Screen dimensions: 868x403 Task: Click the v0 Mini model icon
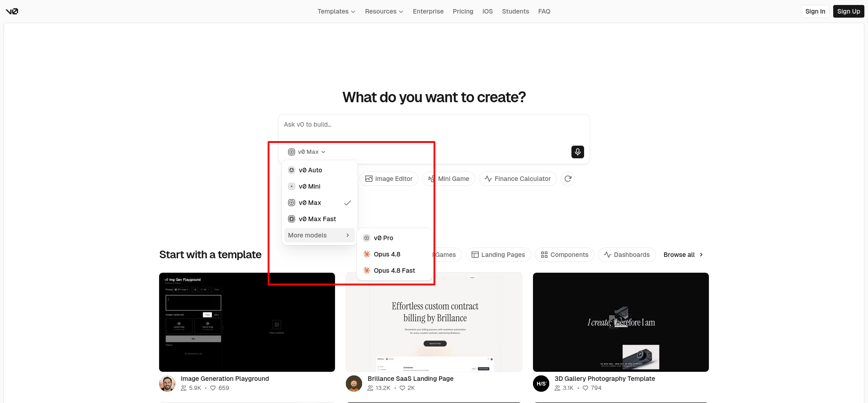pyautogui.click(x=292, y=186)
